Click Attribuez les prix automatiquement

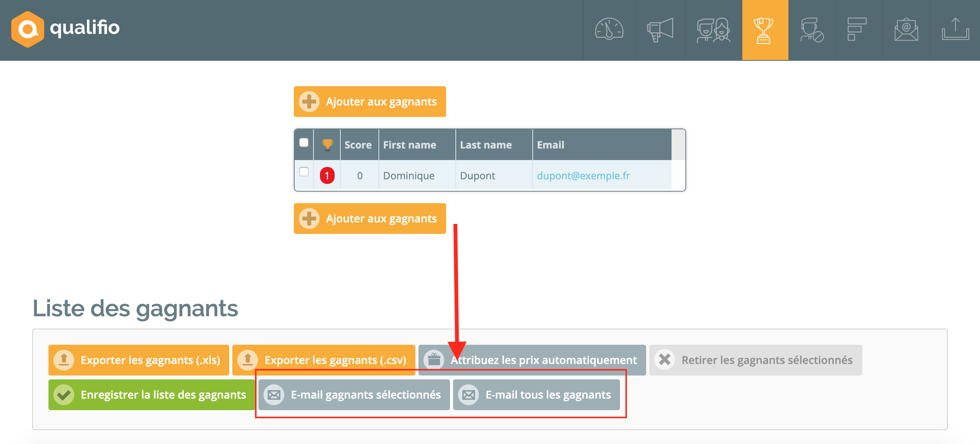532,360
